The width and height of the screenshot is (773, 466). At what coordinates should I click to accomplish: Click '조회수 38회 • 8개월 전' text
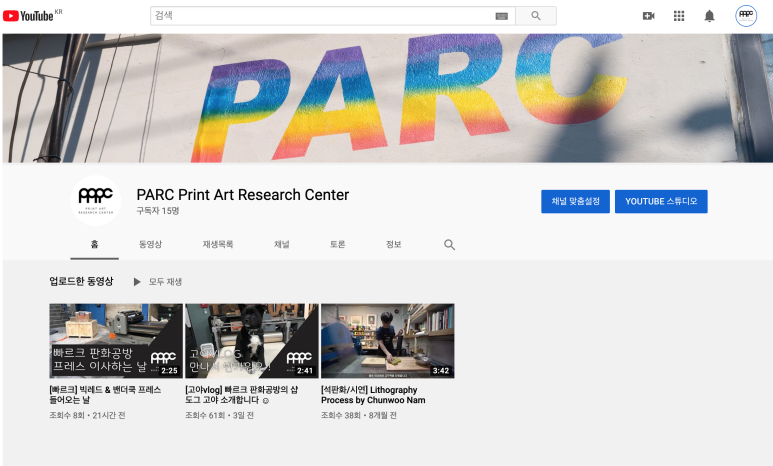(x=359, y=415)
